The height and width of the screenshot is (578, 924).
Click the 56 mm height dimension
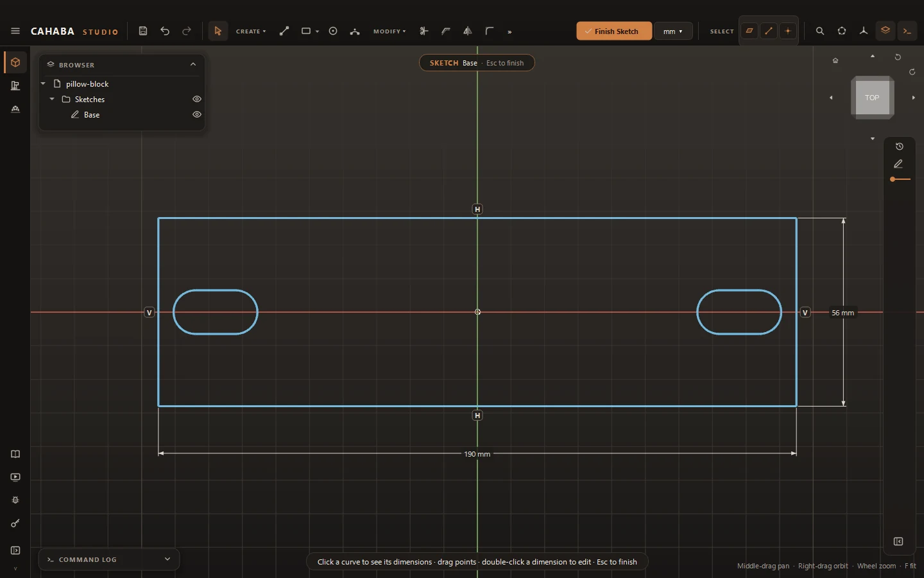tap(843, 313)
